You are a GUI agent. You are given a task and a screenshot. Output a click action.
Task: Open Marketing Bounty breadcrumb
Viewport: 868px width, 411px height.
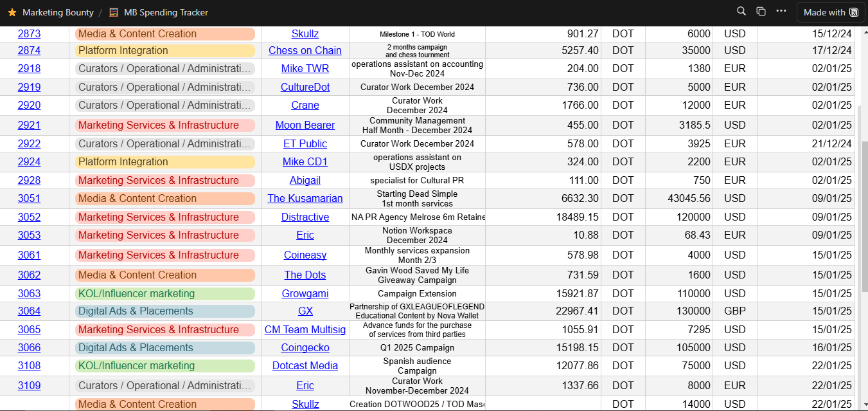(x=58, y=12)
